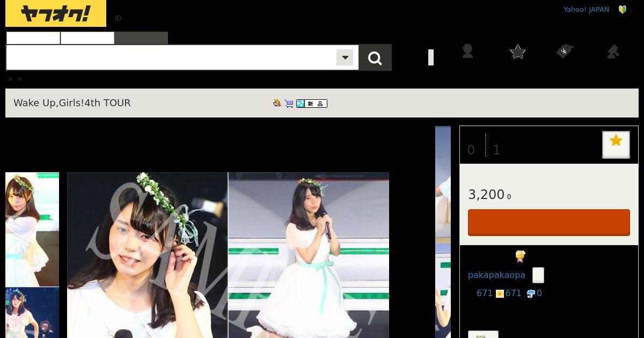Click the sun good-rating icon
This screenshot has width=644, height=338.
point(500,293)
